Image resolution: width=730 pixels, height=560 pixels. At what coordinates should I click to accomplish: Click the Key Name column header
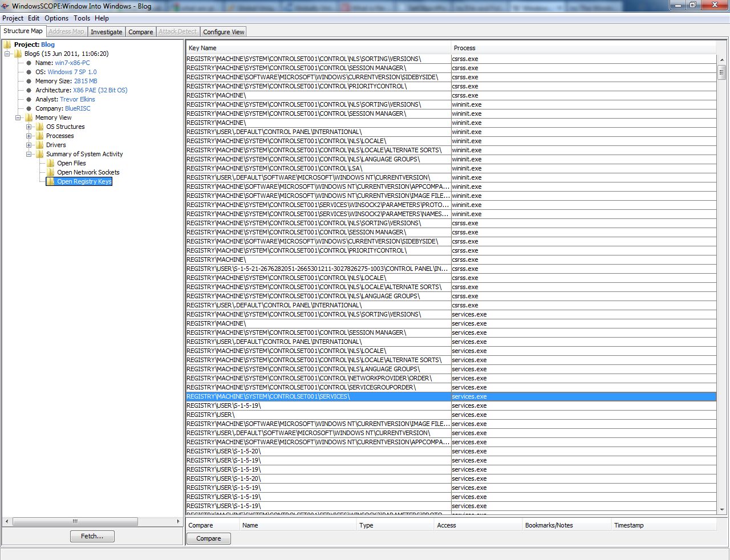318,48
